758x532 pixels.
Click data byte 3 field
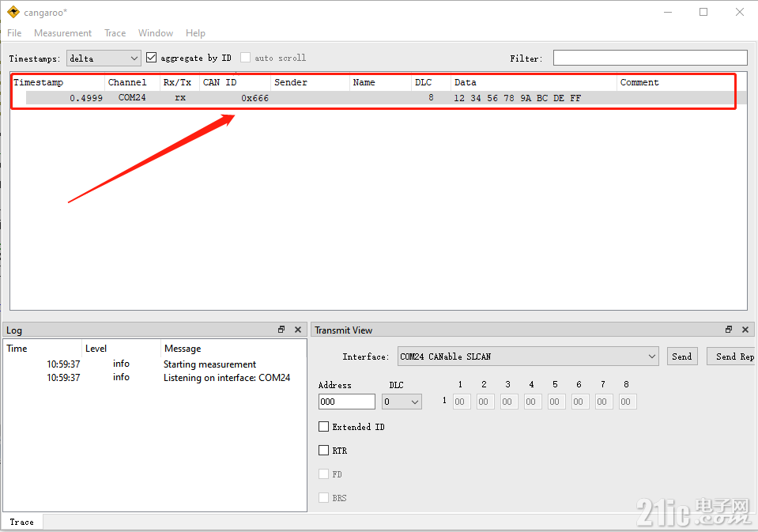509,402
